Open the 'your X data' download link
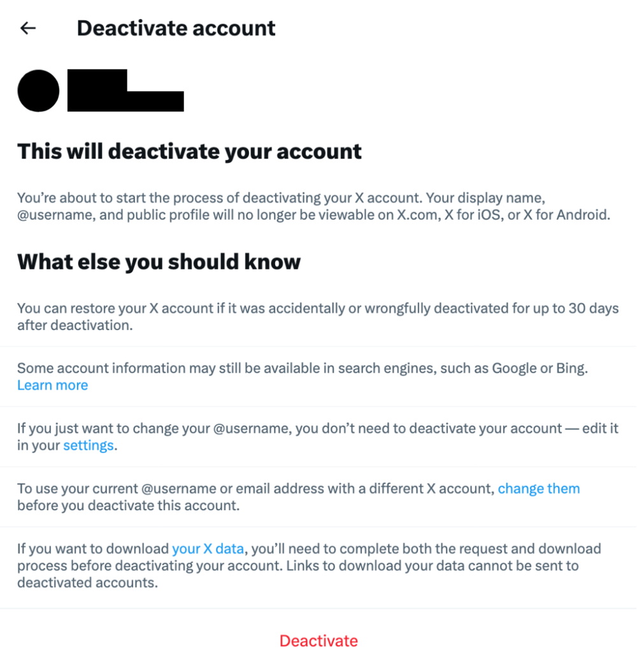This screenshot has width=637, height=672. click(208, 548)
